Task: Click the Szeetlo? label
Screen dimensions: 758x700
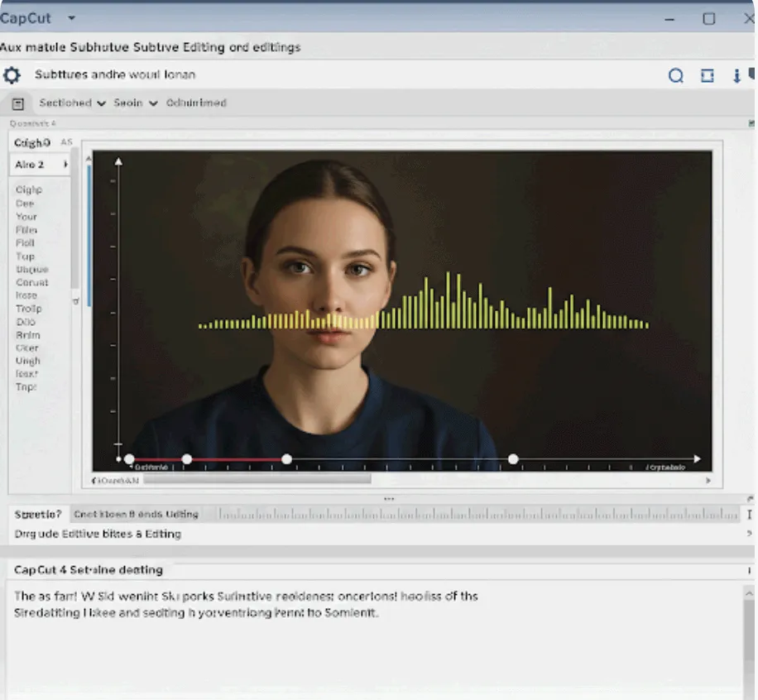Action: (38, 515)
